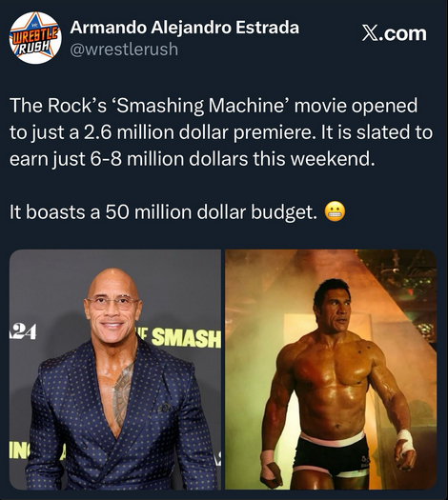The image size is (448, 500).
Task: Click the yellow SMASH text on the backdrop
Action: click(x=186, y=338)
